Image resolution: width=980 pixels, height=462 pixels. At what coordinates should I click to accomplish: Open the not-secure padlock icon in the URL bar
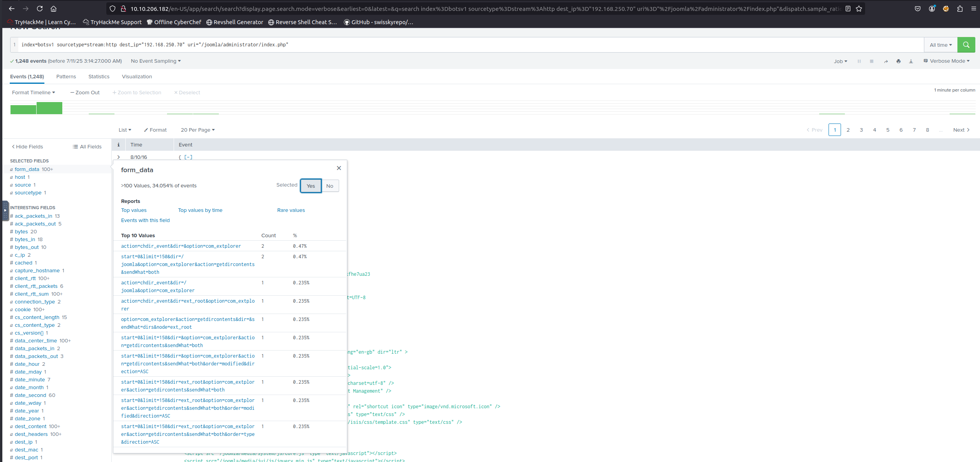click(123, 9)
